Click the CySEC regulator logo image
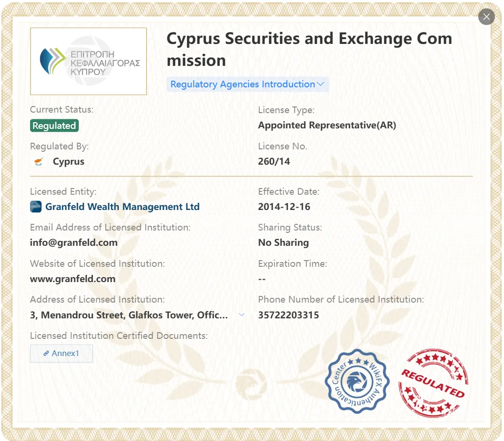504x441 pixels. coord(88,61)
